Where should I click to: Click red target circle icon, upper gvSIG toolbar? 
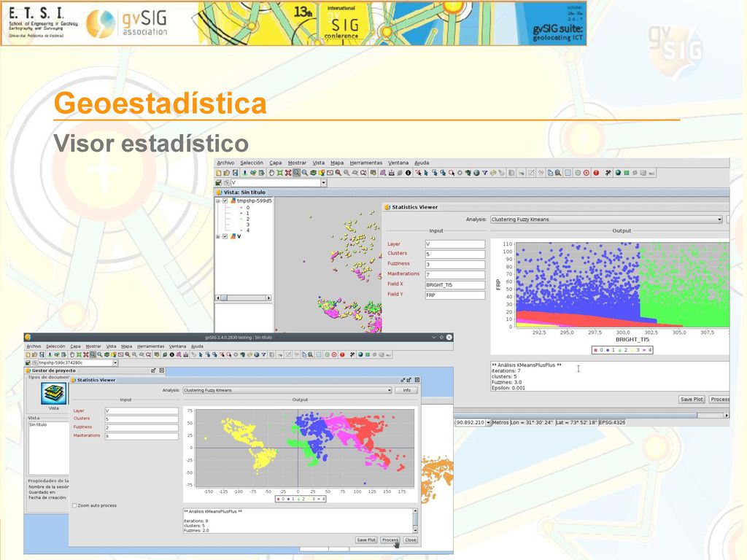(x=587, y=173)
